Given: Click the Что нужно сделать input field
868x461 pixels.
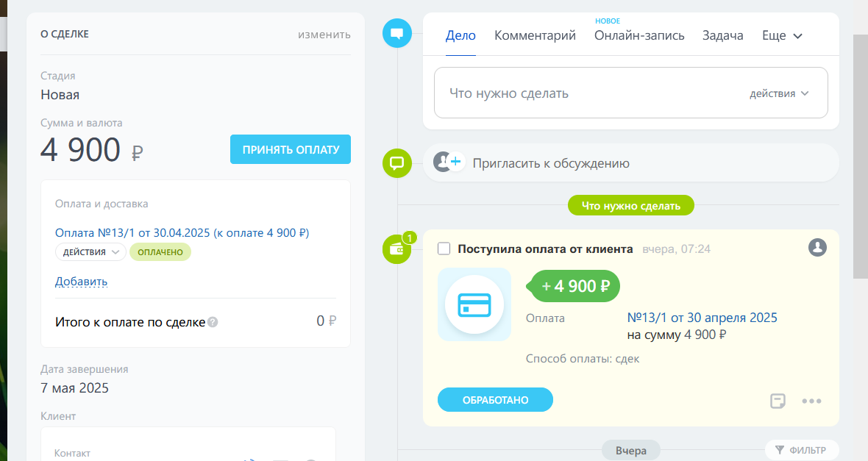Looking at the screenshot, I should pos(631,93).
